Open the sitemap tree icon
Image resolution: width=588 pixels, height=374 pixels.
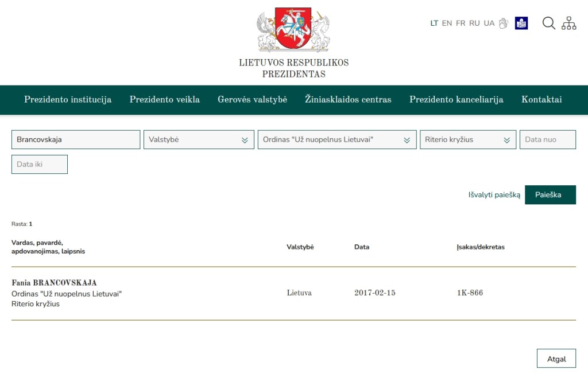(568, 24)
